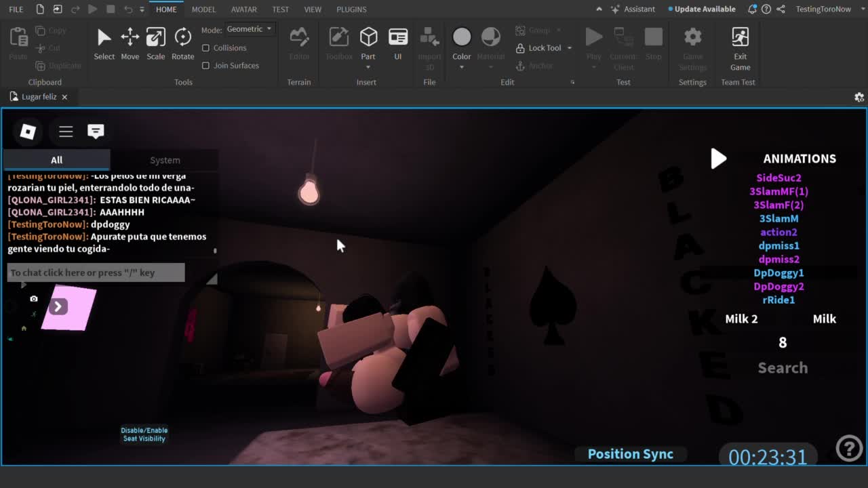Toggle the Join Surfaces checkbox

[x=206, y=66]
